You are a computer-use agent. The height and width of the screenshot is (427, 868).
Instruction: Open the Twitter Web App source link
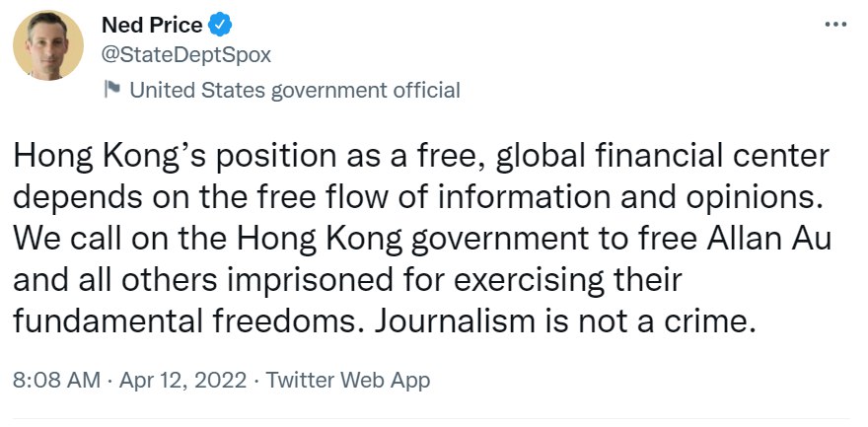(x=349, y=380)
